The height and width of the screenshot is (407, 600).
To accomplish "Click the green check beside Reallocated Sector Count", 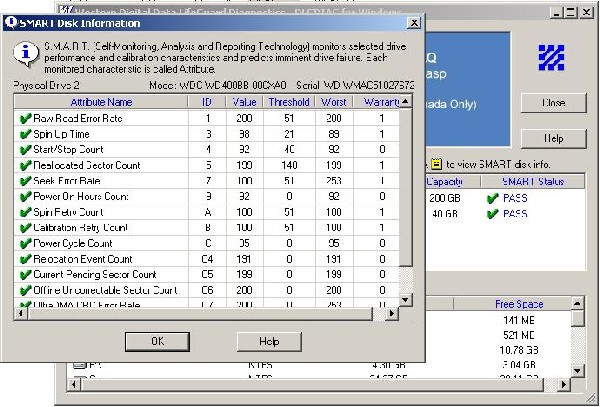I will (x=25, y=165).
